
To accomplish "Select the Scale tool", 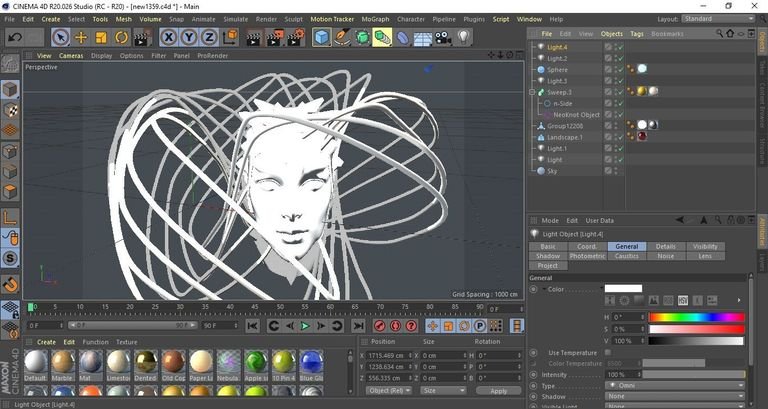I will point(101,37).
